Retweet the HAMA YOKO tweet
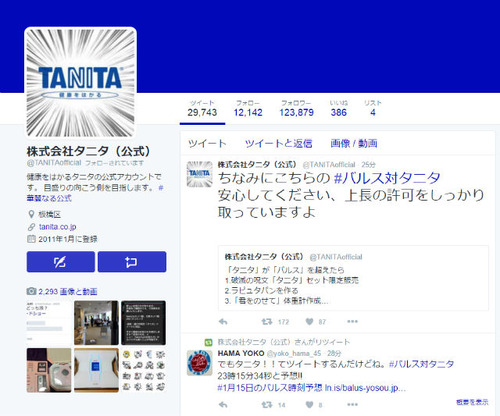 267,405
